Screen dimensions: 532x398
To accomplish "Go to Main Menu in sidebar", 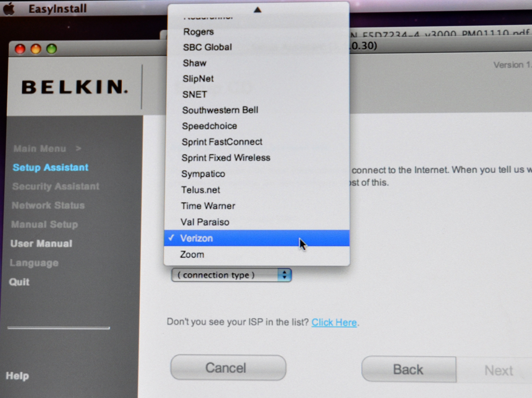I will 39,149.
